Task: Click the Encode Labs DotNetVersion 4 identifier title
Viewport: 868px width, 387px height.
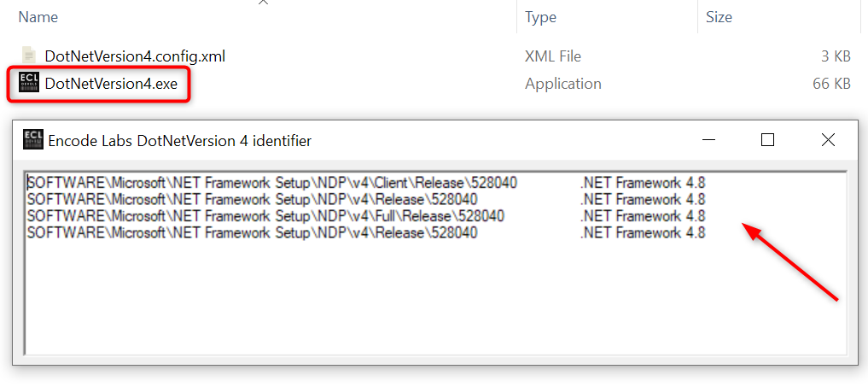Action: (180, 141)
